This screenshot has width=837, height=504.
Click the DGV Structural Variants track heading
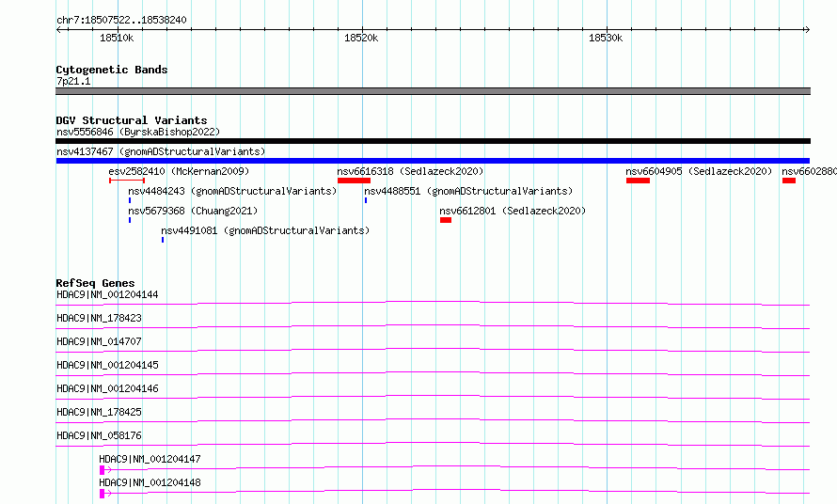[x=132, y=120]
